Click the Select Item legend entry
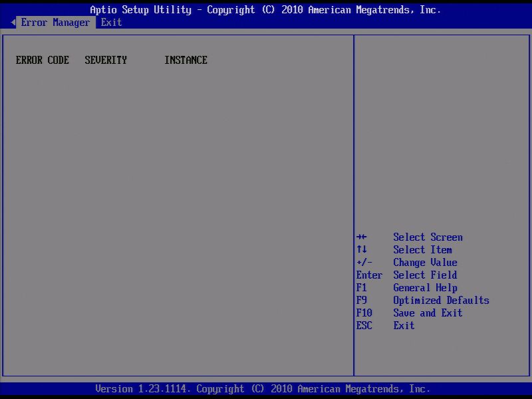 [x=422, y=249]
